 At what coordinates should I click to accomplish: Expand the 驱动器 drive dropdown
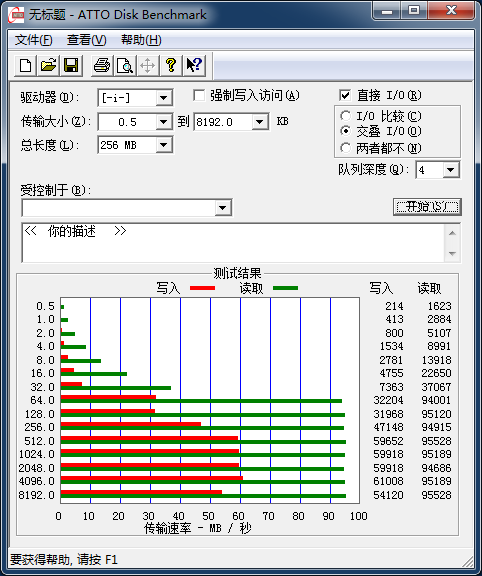pyautogui.click(x=163, y=98)
